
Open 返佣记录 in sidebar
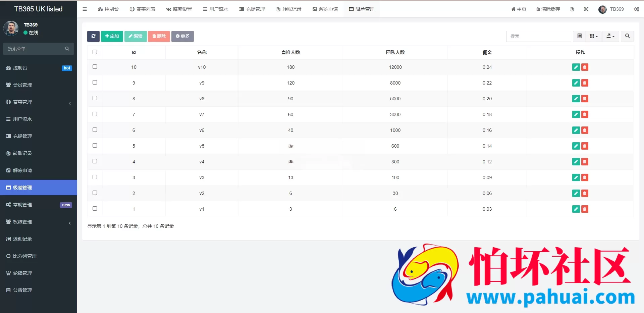pyautogui.click(x=39, y=239)
